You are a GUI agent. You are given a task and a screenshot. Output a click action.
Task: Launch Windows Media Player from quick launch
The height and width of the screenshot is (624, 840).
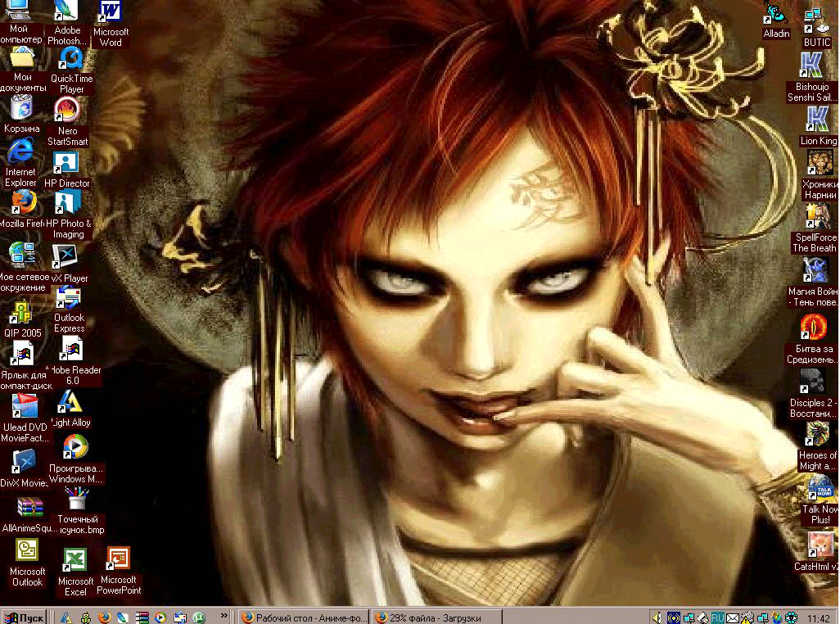pyautogui.click(x=160, y=617)
